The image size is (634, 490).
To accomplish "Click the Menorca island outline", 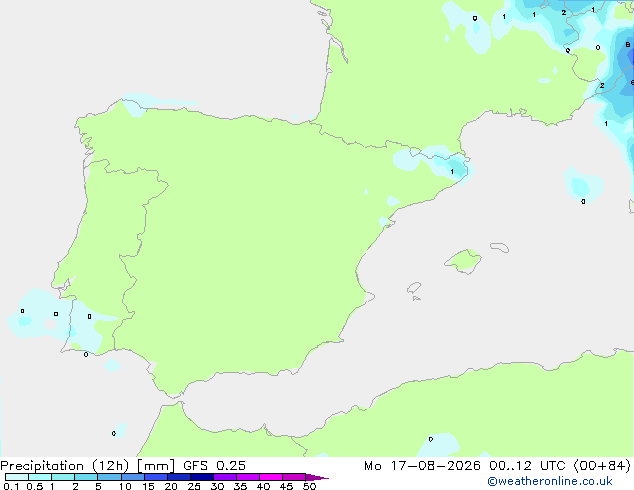I will [x=499, y=247].
